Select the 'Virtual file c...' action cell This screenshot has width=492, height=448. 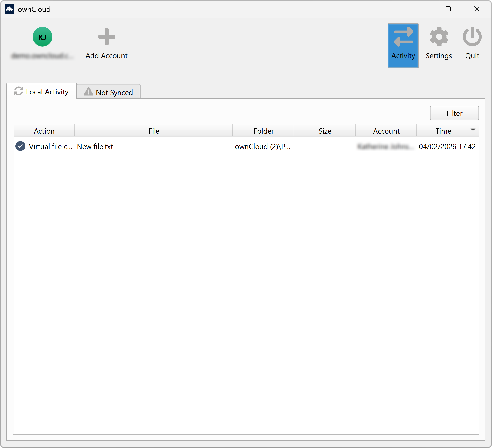point(51,146)
